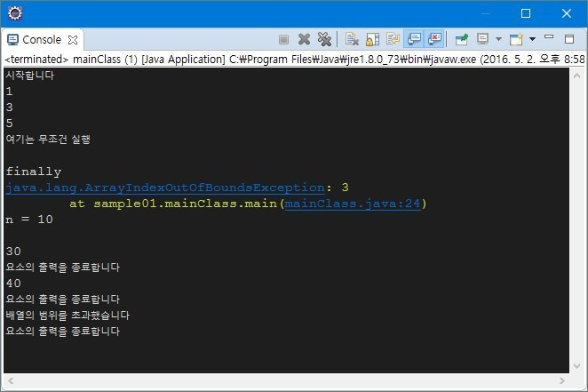This screenshot has height=392, width=588.
Task: Click the vertical scrollbar down arrow
Action: click(x=577, y=365)
